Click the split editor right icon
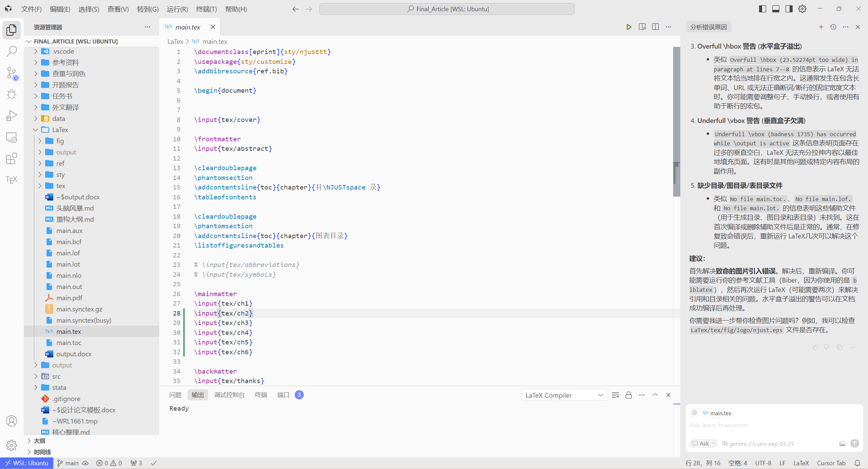 (x=655, y=27)
